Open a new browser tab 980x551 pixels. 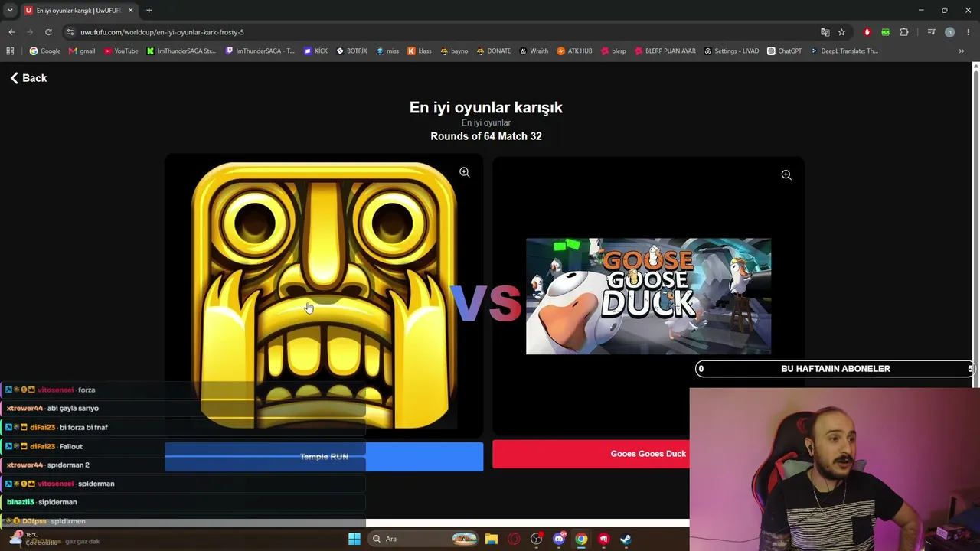pos(149,10)
